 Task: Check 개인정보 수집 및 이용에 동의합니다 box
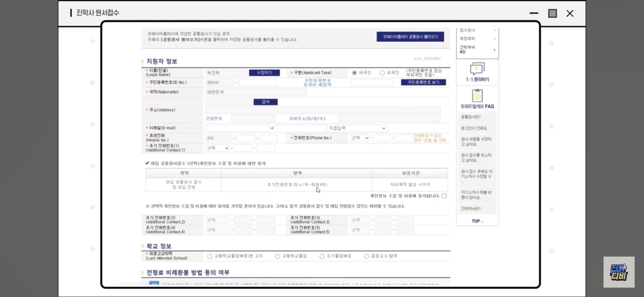click(x=444, y=196)
